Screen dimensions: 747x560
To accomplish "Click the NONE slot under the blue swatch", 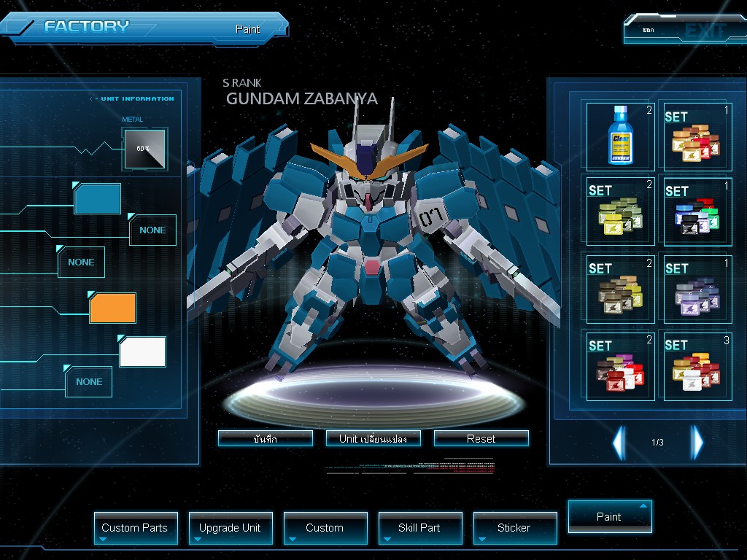I will click(152, 230).
